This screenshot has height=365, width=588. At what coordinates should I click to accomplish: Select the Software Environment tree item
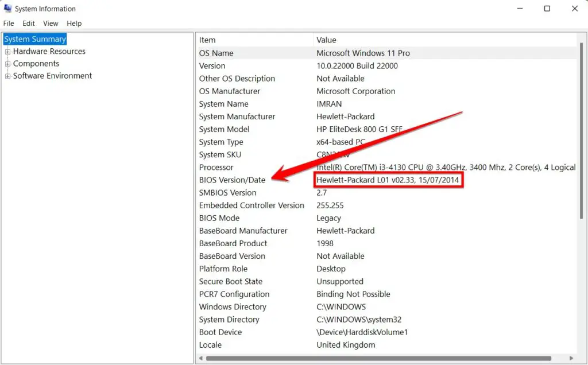52,76
